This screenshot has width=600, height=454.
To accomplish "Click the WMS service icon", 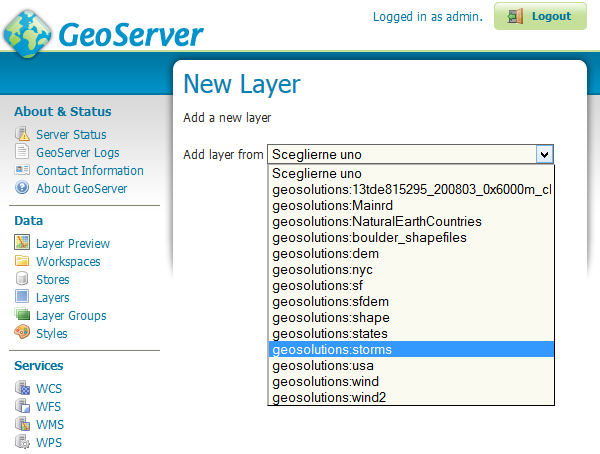I will pyautogui.click(x=22, y=423).
